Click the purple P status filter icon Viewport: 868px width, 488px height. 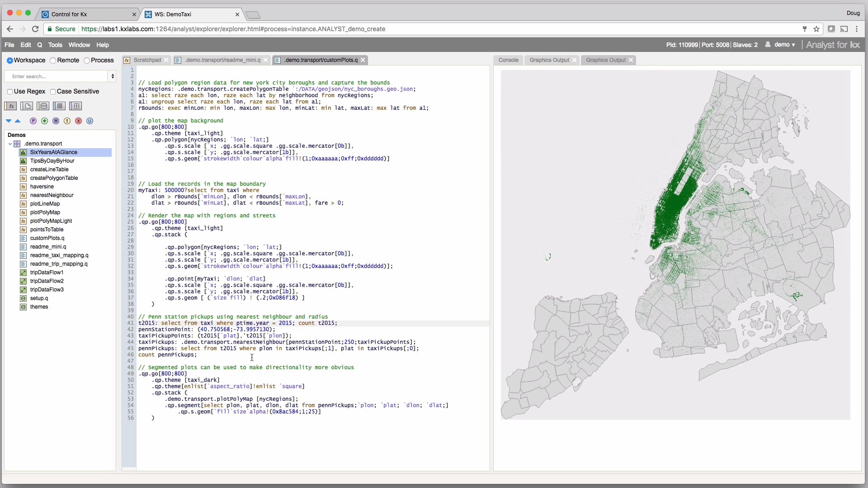33,121
